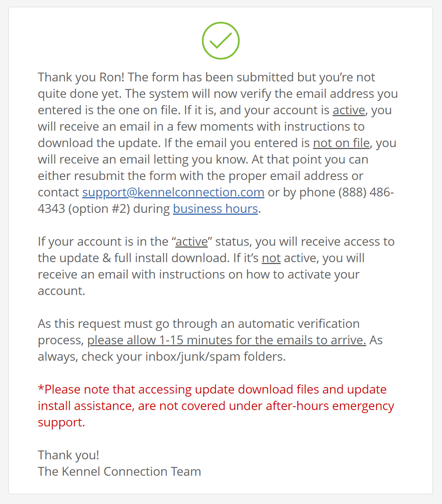Click the phone number (888) 486- text
This screenshot has height=504, width=442.
click(366, 192)
